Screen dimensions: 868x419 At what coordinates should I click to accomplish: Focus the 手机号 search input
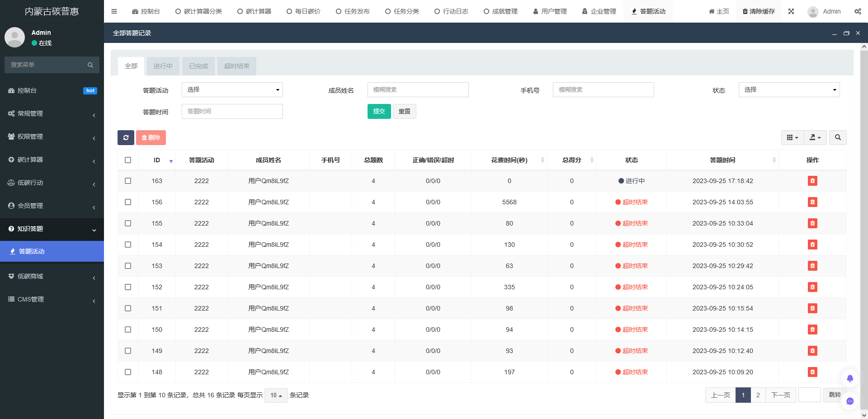click(x=603, y=89)
